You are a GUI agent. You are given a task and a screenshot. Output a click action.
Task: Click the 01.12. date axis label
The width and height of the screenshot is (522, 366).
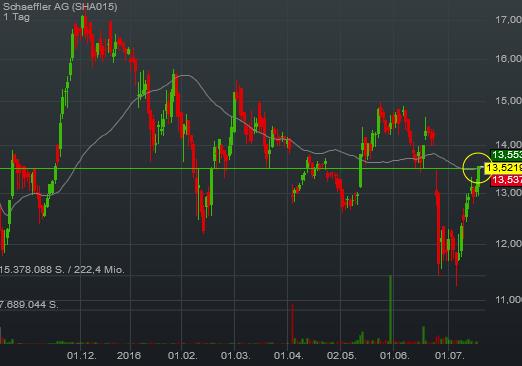82,356
